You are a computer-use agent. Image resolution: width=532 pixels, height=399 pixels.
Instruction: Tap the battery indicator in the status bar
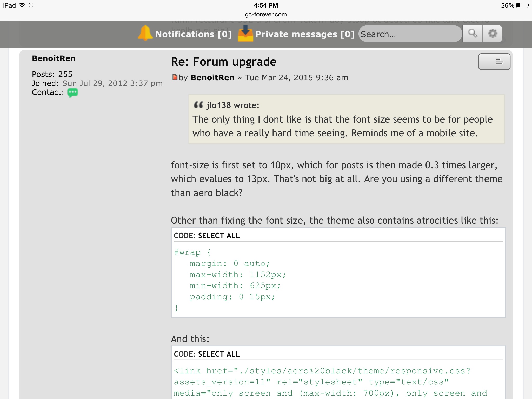point(522,5)
